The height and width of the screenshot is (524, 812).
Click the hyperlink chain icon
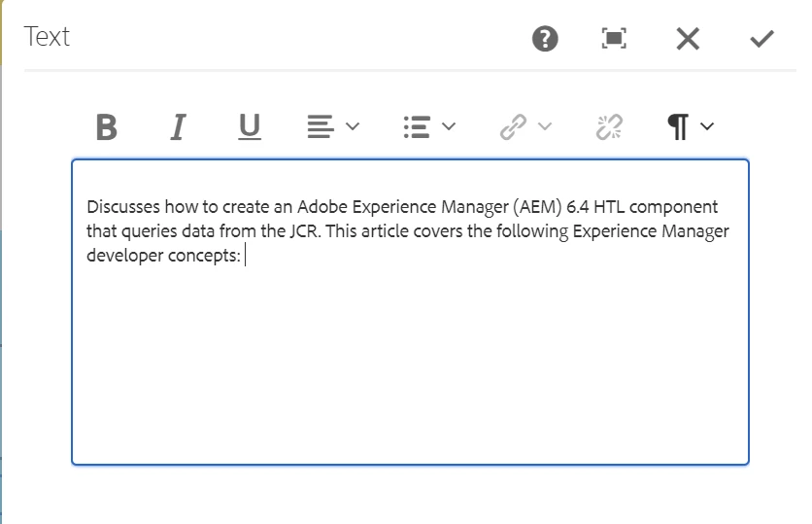[513, 127]
